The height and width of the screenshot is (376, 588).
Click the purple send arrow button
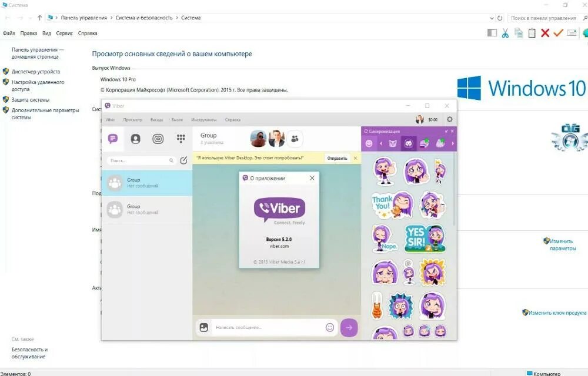point(349,327)
